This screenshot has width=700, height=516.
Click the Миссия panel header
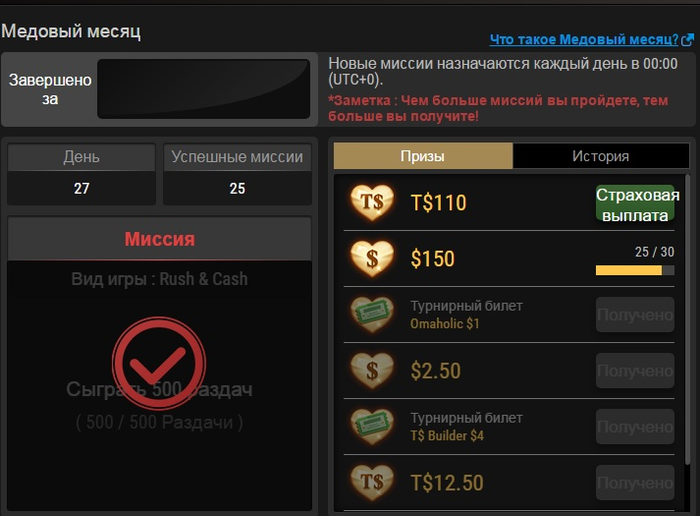[159, 239]
